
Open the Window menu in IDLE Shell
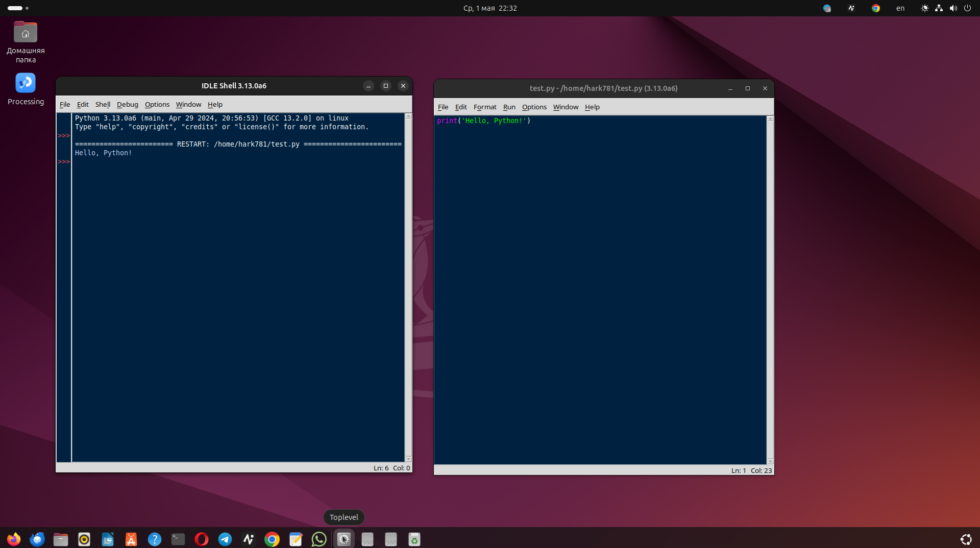tap(189, 104)
